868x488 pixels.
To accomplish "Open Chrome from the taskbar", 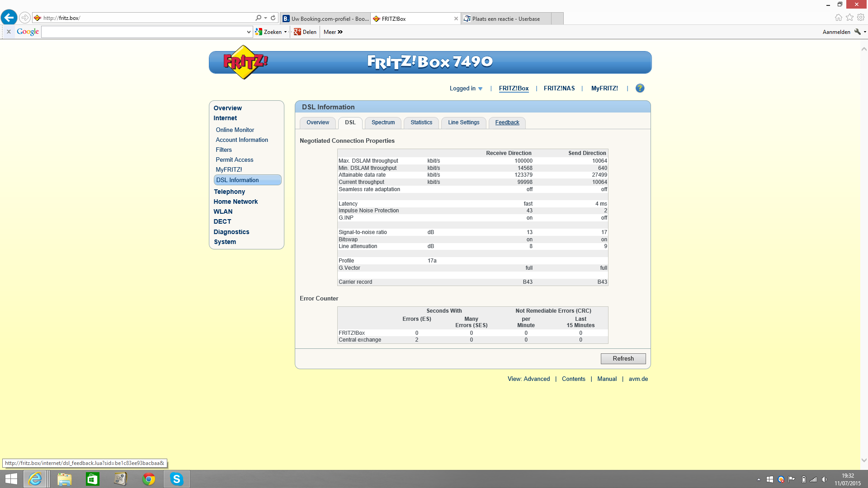I will tap(148, 479).
